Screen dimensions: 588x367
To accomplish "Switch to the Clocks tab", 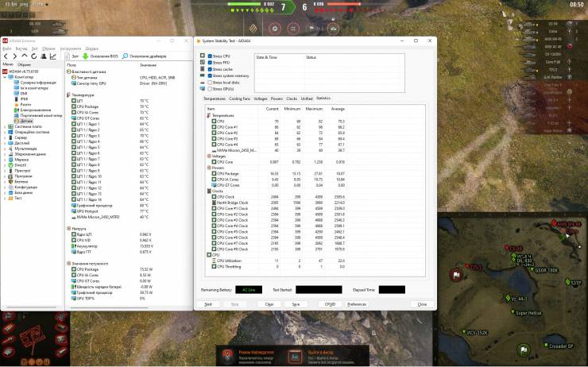I will 292,99.
